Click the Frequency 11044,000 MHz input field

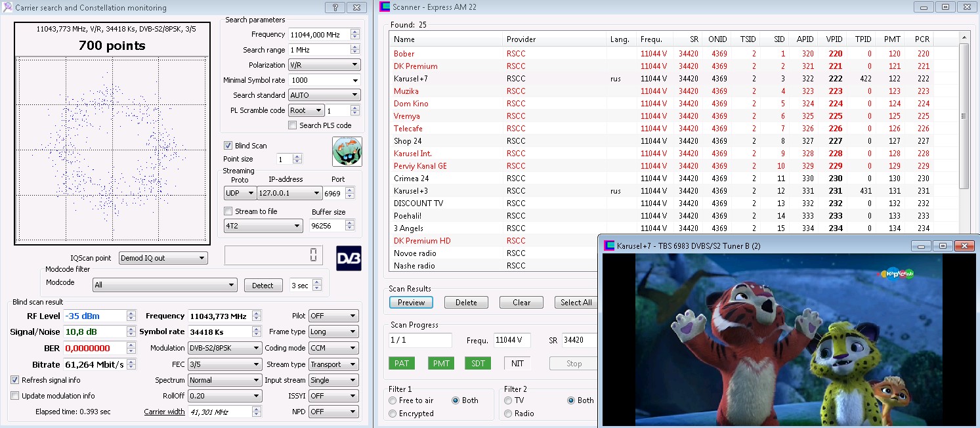coord(319,35)
